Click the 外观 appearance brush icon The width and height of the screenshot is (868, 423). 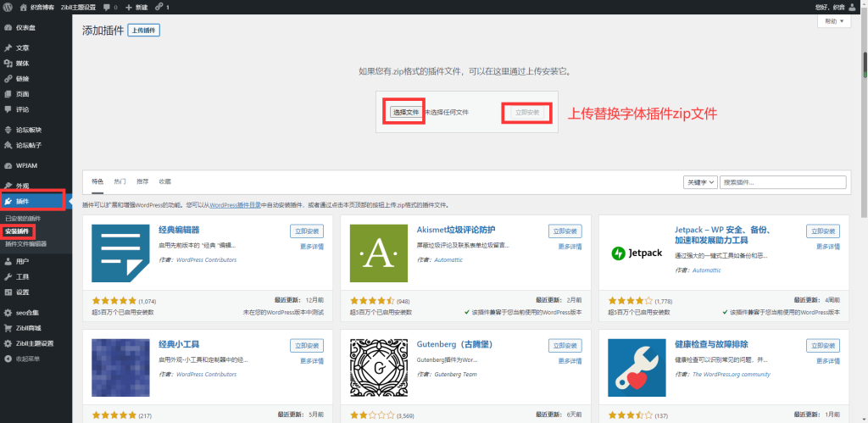[8, 186]
